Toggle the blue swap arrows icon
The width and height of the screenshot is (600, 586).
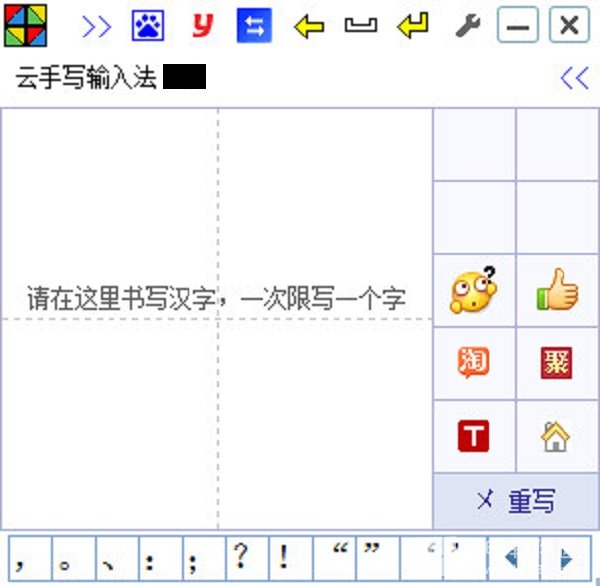[x=254, y=26]
